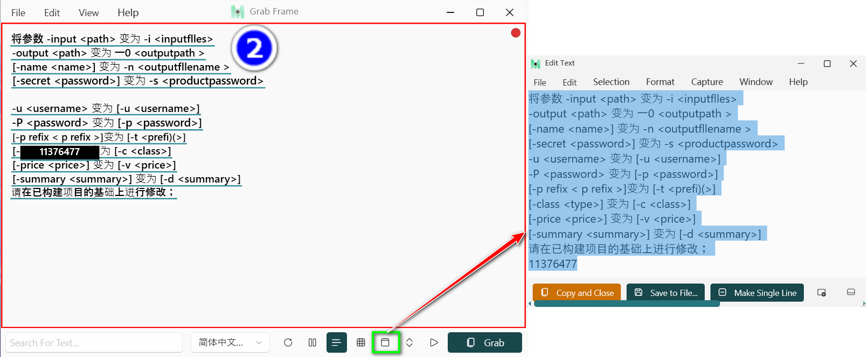868x357 pixels.
Task: Click the refresh icon in Grab Frame
Action: coord(288,342)
